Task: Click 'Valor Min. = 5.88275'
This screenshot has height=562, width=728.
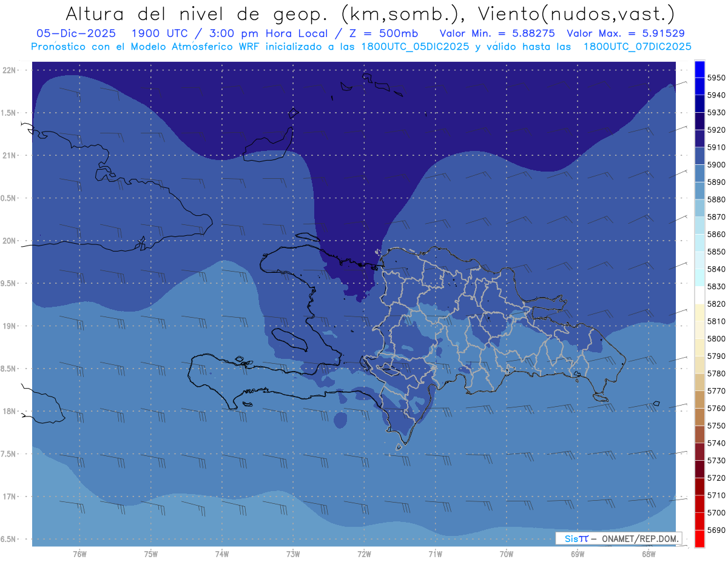Action: point(497,34)
